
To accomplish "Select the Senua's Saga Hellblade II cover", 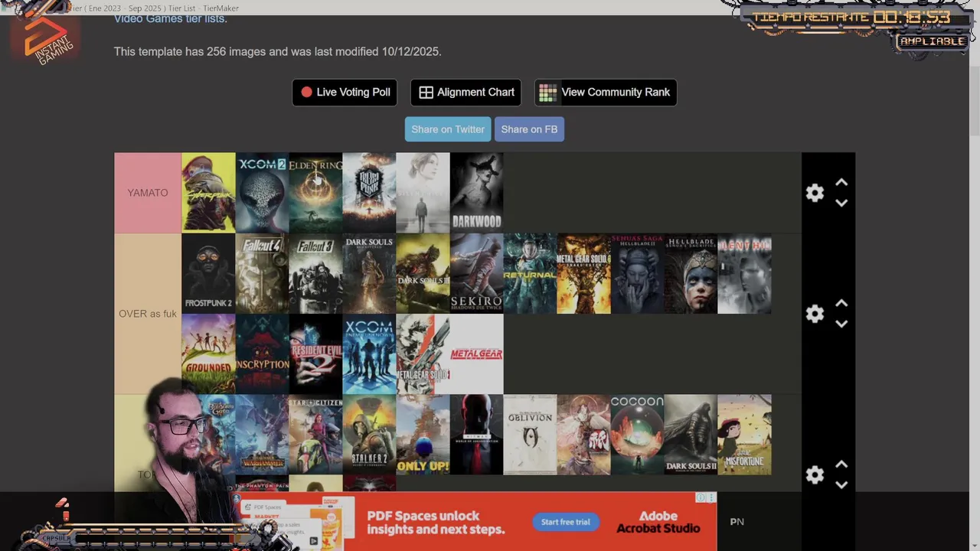I will 637,273.
